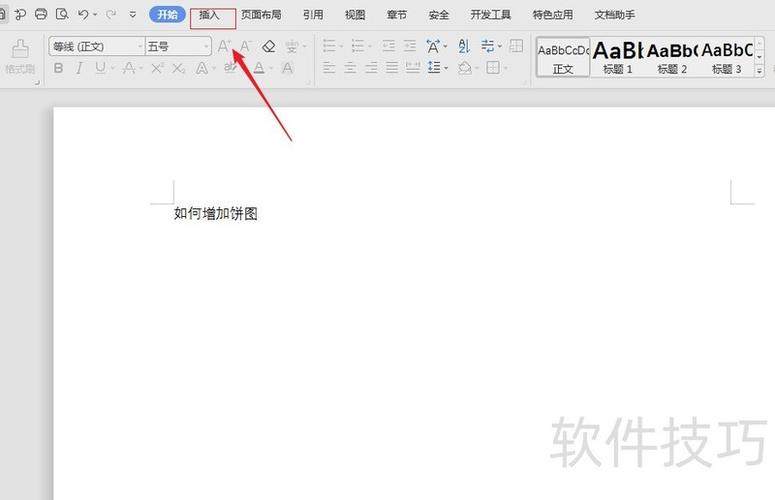Click the numbered list icon
This screenshot has height=500, width=775.
pos(358,46)
